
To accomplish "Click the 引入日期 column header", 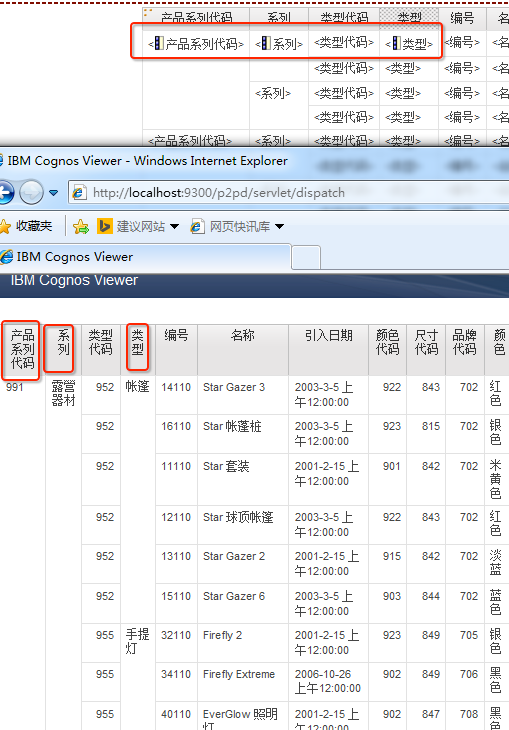I will pyautogui.click(x=328, y=350).
